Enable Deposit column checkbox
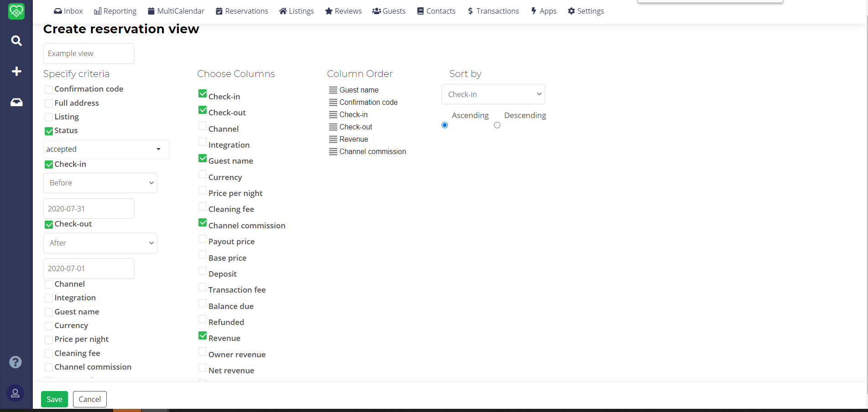Image resolution: width=868 pixels, height=412 pixels. click(203, 271)
